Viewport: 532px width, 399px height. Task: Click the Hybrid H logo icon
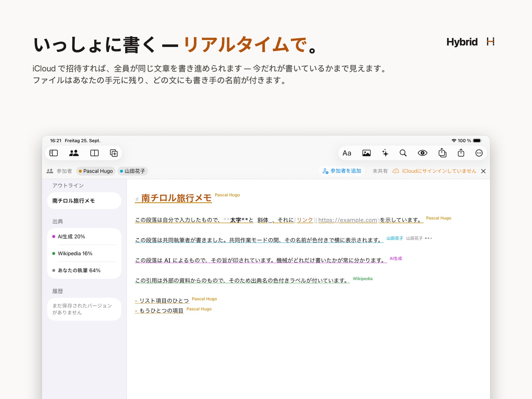[x=490, y=42]
